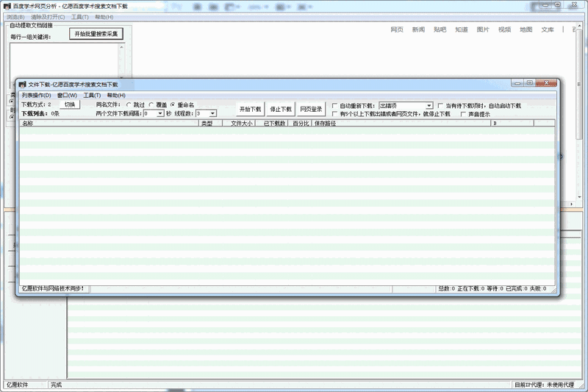Image resolution: width=588 pixels, height=392 pixels.
Task: Select the 跳过 (skip) radio option
Action: point(129,105)
